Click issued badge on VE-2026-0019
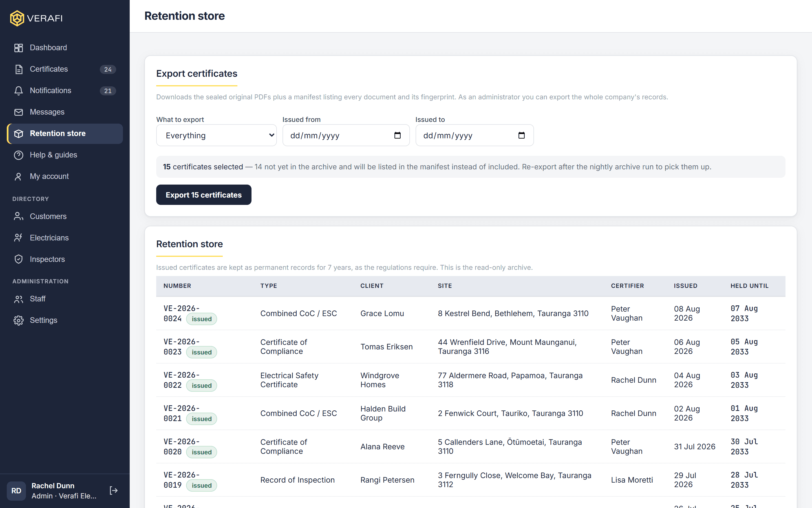The width and height of the screenshot is (812, 508). 202,485
